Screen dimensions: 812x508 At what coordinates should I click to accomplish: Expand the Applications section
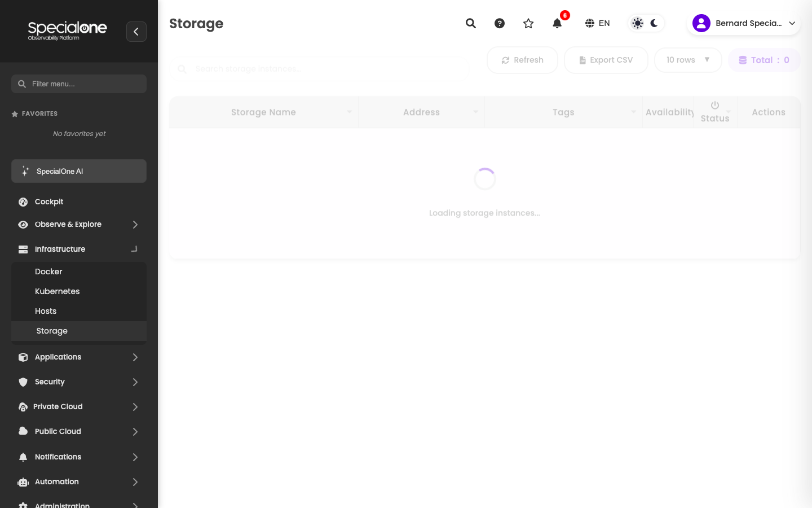click(79, 357)
